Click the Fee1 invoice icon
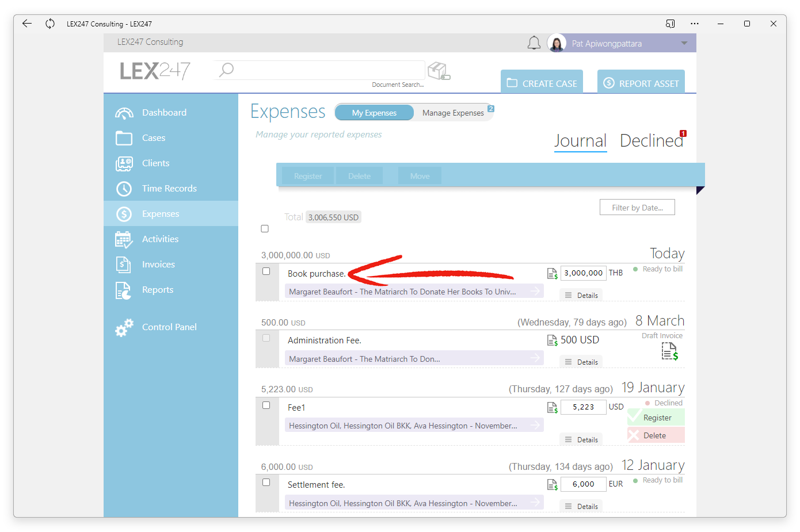This screenshot has height=532, width=800. point(552,408)
